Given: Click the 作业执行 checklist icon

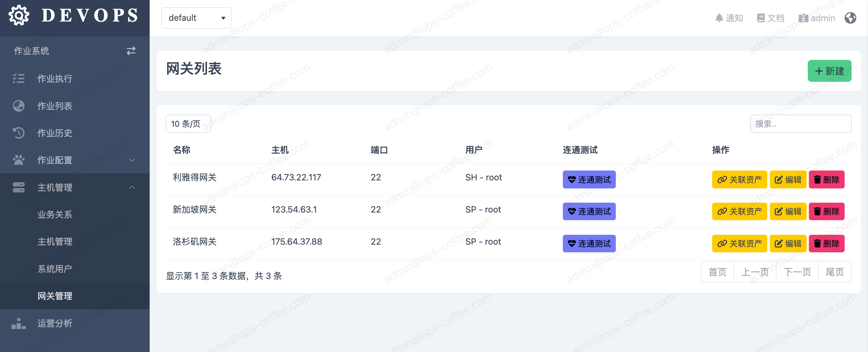Looking at the screenshot, I should (19, 79).
